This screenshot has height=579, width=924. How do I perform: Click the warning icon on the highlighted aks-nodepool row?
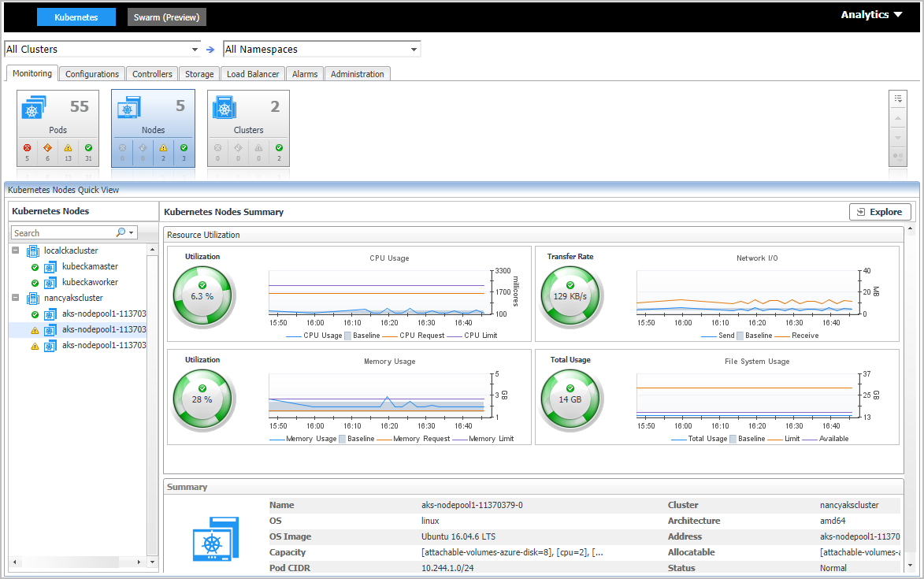(x=35, y=330)
